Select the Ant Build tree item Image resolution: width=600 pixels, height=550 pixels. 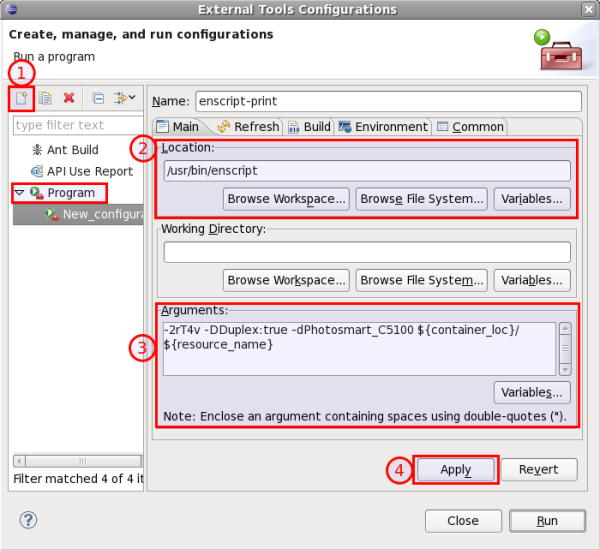click(x=72, y=149)
